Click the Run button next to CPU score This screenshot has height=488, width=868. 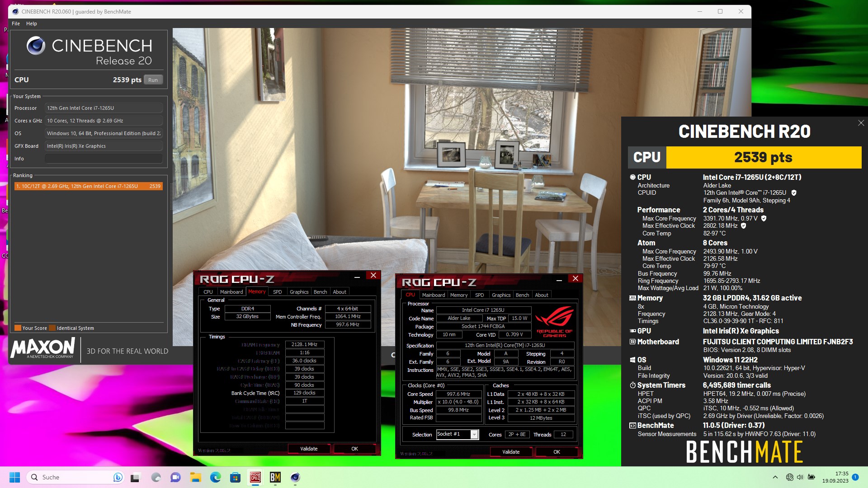(153, 80)
